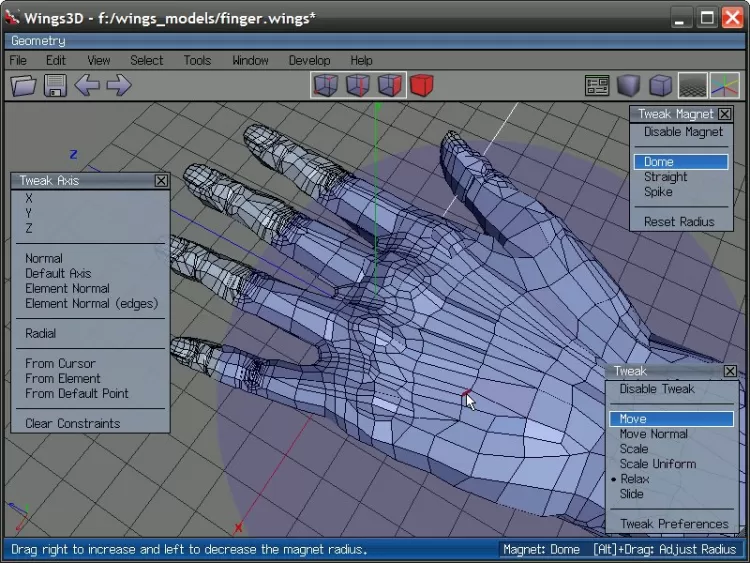Expand the Select menu
The width and height of the screenshot is (750, 563).
[146, 60]
